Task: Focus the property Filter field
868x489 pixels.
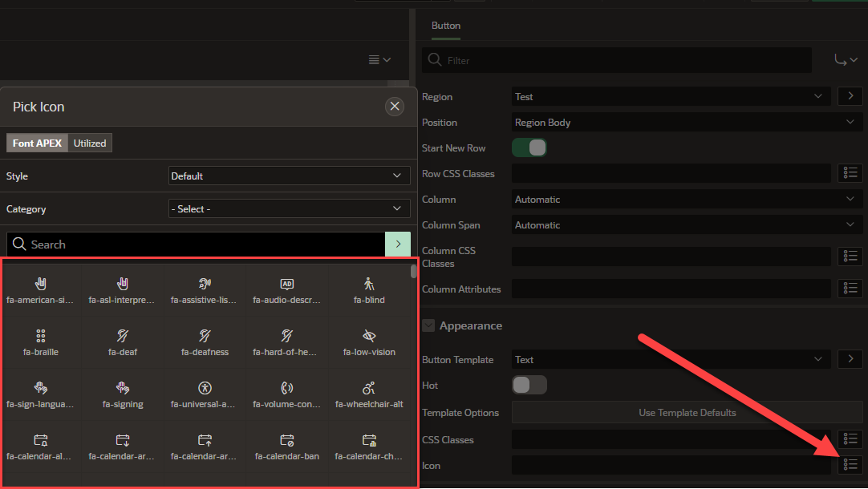Action: [x=617, y=60]
